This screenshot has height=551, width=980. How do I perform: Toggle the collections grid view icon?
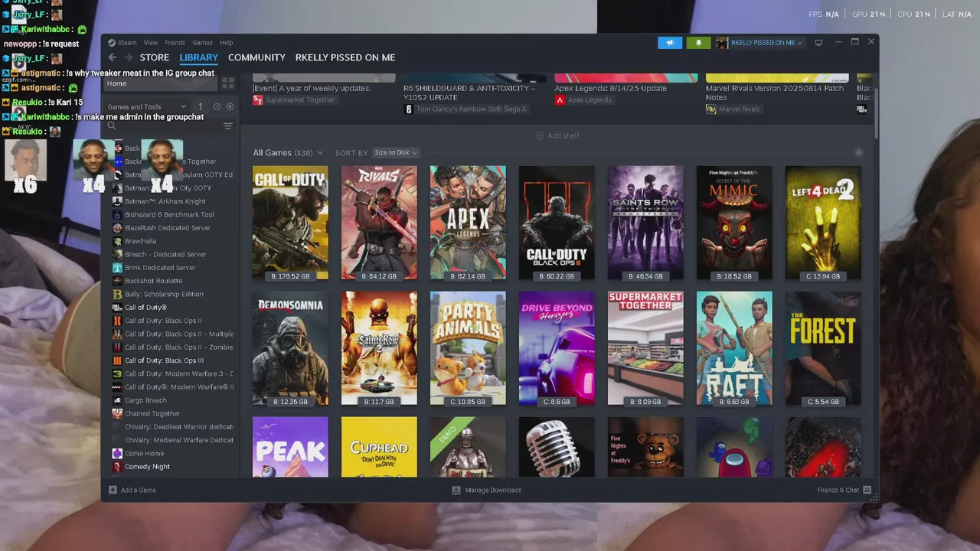(228, 83)
